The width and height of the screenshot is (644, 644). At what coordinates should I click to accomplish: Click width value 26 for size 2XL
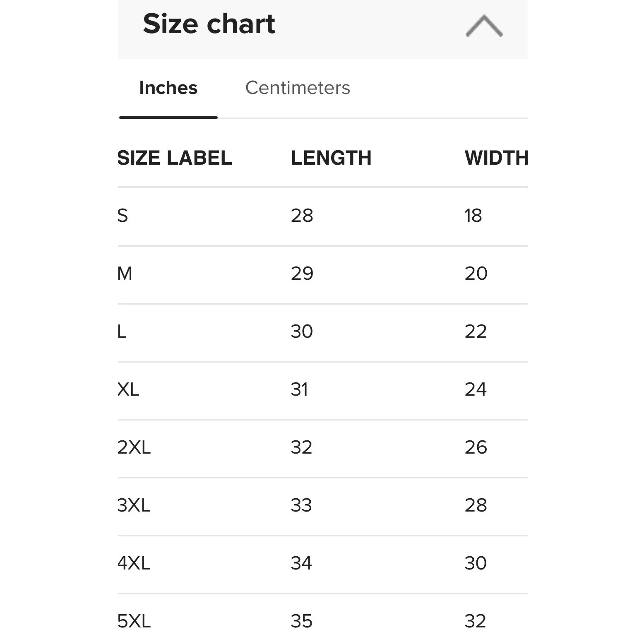click(x=476, y=447)
